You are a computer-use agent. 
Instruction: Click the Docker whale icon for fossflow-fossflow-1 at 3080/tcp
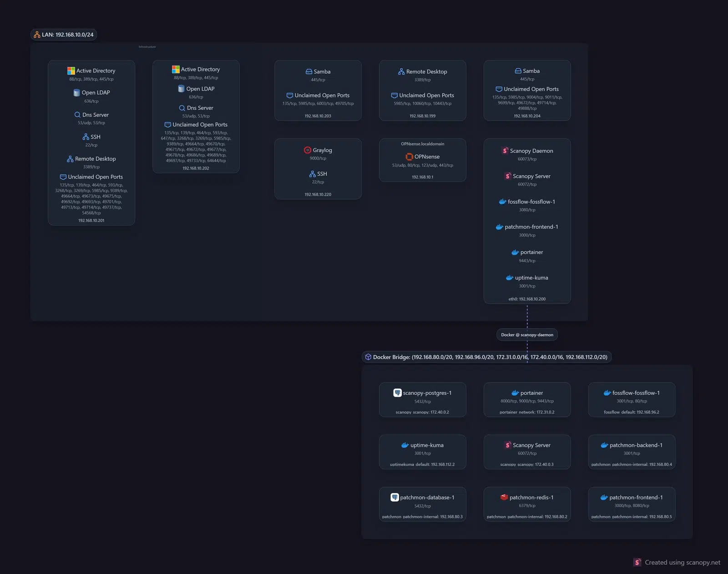(x=503, y=201)
